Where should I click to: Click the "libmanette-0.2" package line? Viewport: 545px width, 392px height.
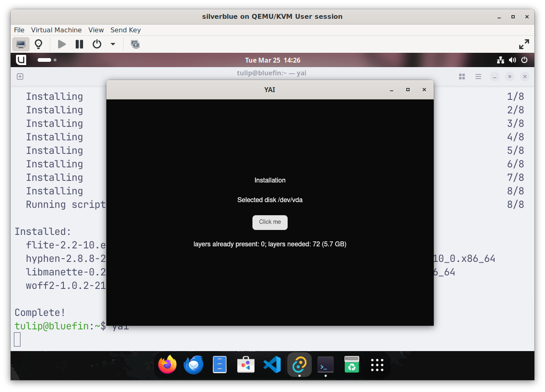(66, 272)
